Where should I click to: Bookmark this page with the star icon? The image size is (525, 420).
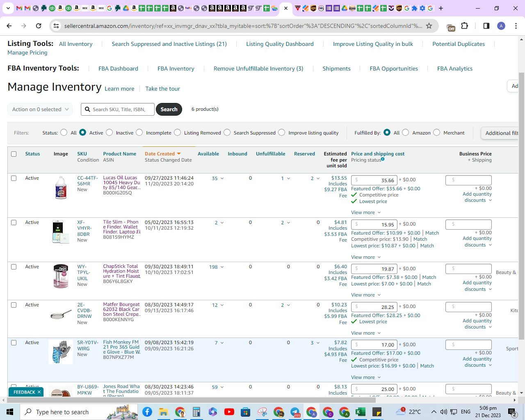tap(429, 26)
